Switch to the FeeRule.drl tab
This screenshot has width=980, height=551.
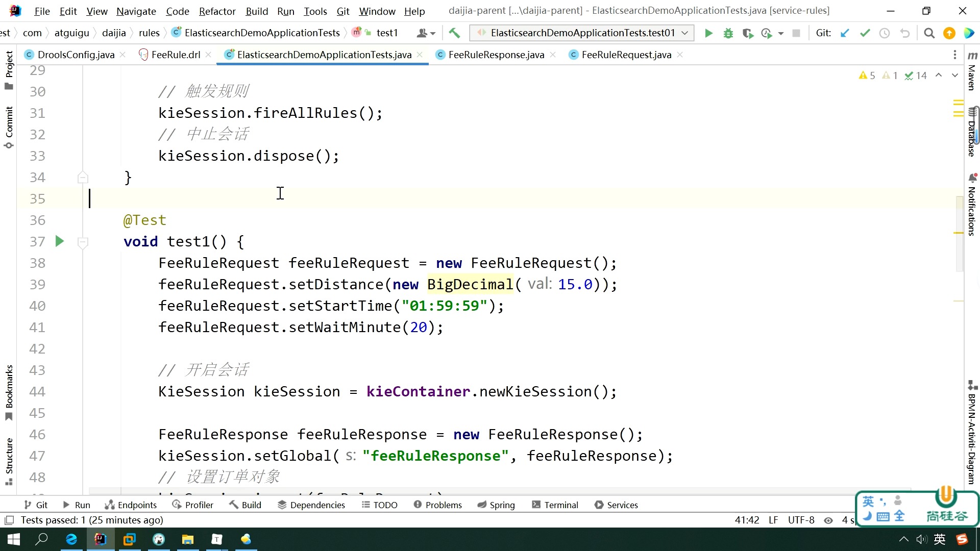click(x=176, y=55)
